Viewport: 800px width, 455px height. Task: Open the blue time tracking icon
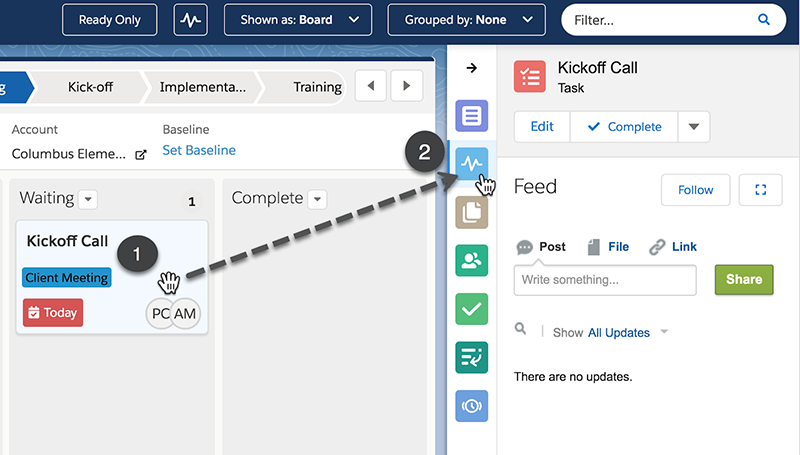click(471, 406)
